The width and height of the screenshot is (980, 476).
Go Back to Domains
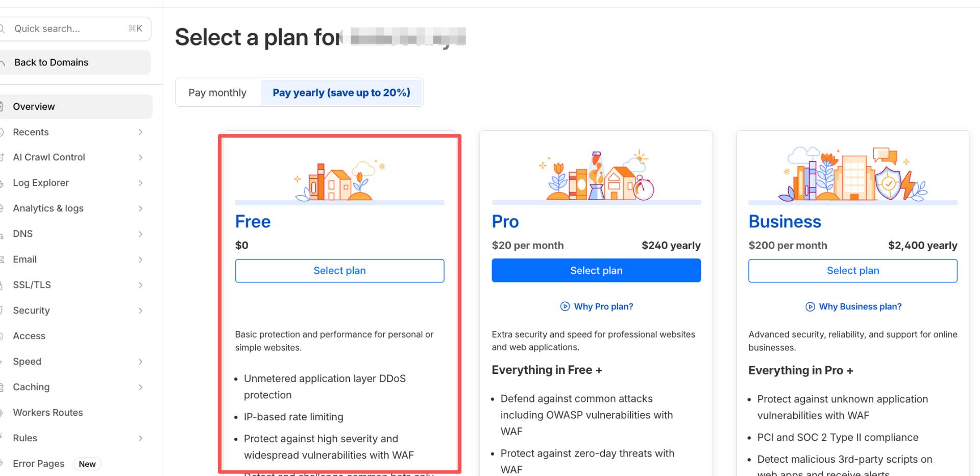51,62
